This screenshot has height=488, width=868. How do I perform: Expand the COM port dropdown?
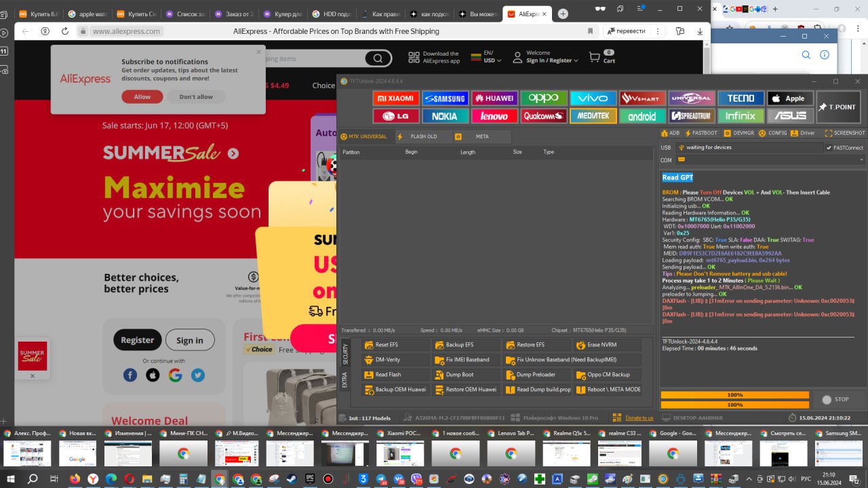tap(861, 160)
